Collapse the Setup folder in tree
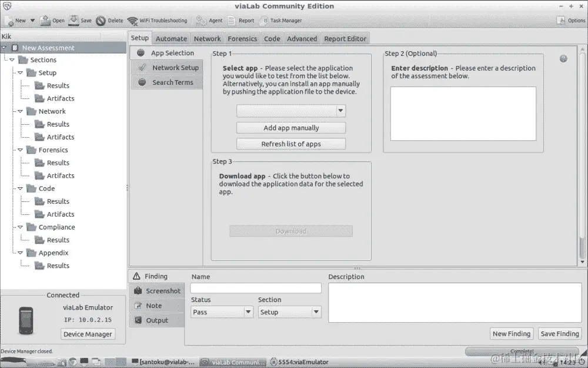Image resolution: width=588 pixels, height=368 pixels. pyautogui.click(x=20, y=72)
